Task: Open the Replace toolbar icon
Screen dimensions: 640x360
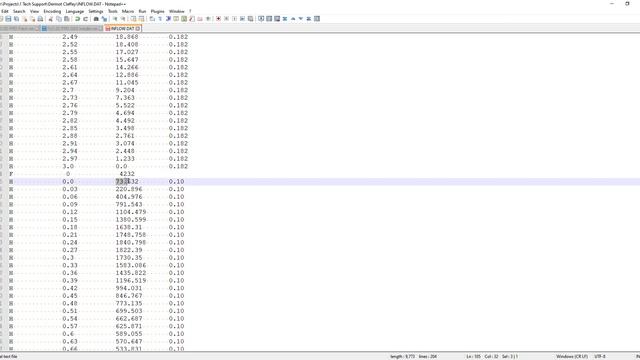Action: tap(104, 19)
